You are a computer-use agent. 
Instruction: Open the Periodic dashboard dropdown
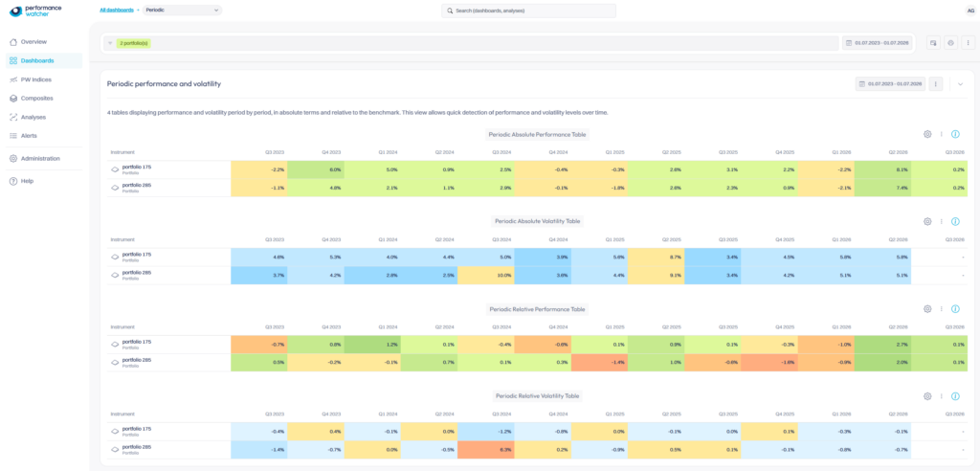tap(182, 10)
